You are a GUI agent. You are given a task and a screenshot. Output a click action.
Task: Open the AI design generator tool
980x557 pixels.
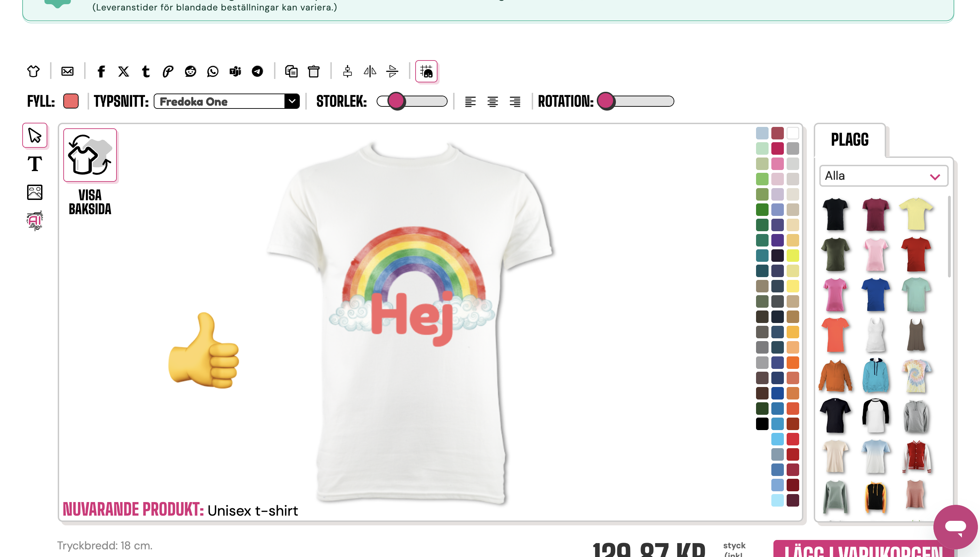[x=34, y=221]
